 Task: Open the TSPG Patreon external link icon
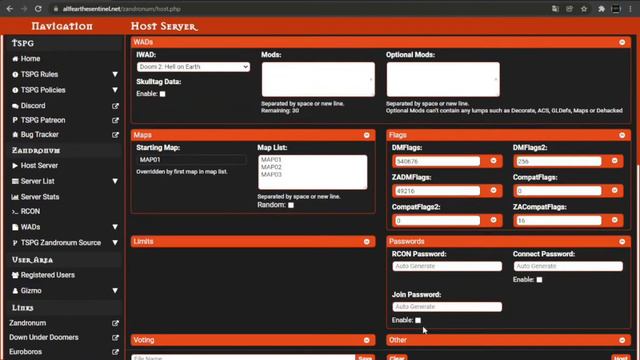116,120
